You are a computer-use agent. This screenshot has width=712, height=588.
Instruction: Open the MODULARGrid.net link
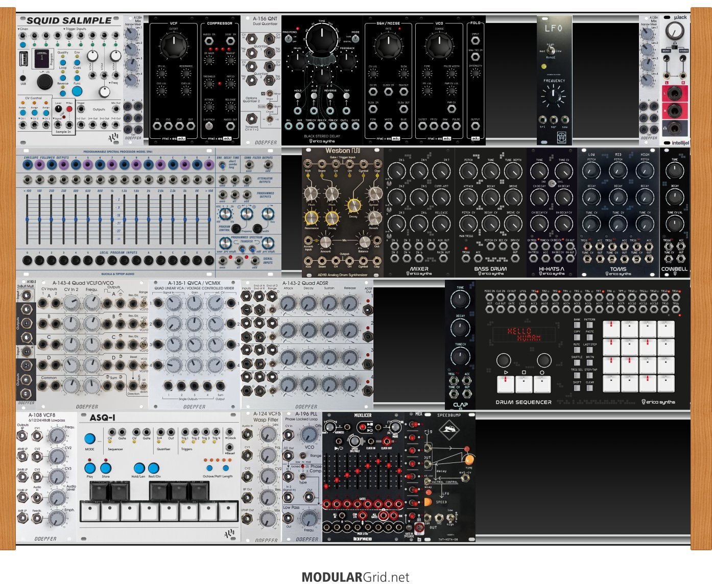(x=355, y=577)
